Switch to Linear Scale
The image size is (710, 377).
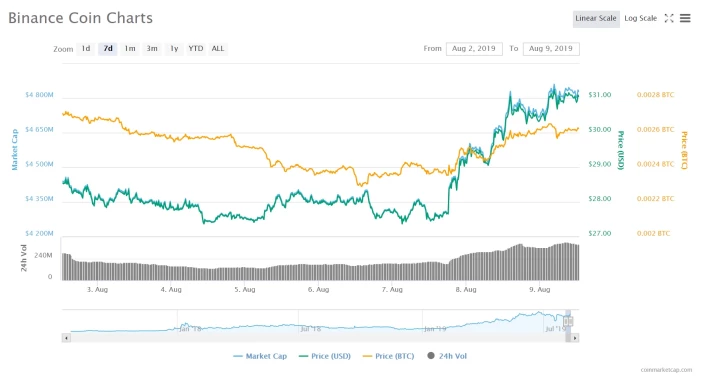point(596,19)
